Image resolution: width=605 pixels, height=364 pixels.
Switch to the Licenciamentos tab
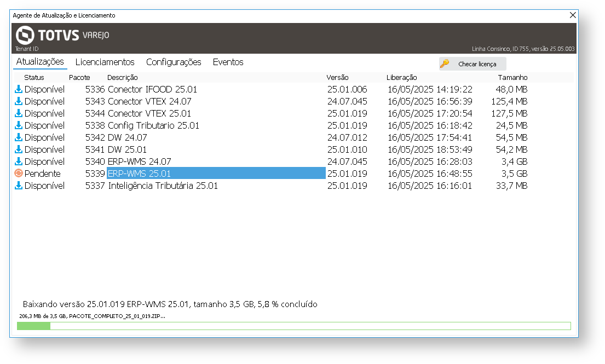click(x=105, y=62)
